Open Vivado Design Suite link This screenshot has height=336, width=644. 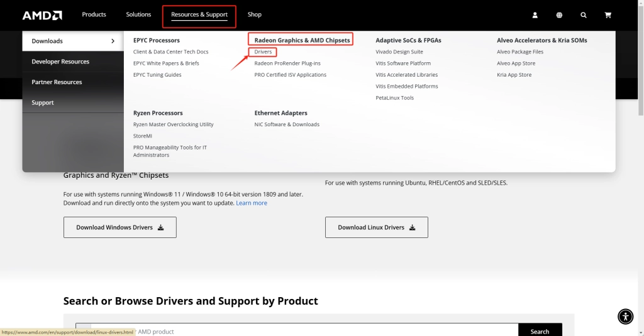click(399, 51)
